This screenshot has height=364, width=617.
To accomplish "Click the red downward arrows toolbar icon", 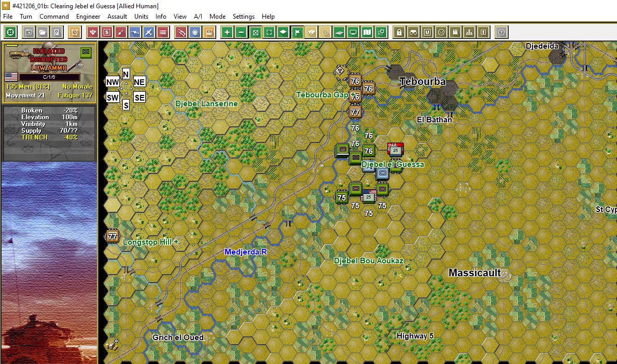I will pos(92,32).
